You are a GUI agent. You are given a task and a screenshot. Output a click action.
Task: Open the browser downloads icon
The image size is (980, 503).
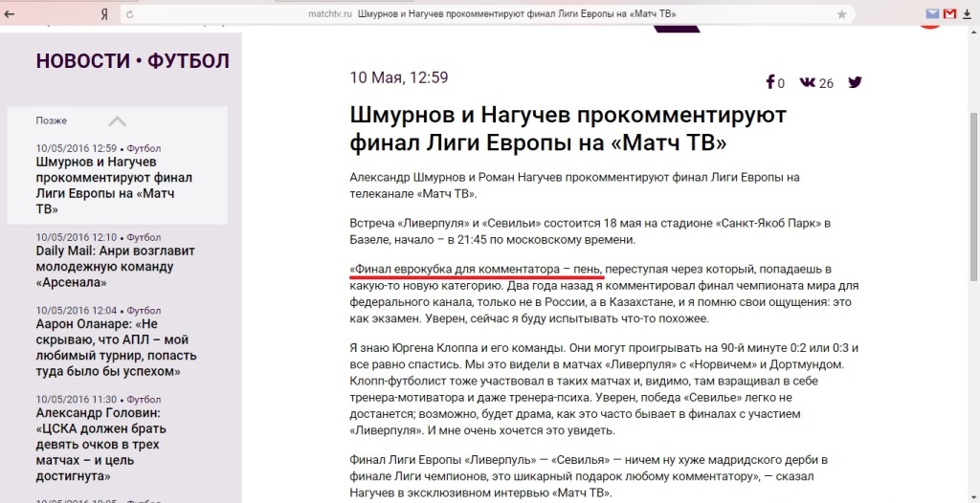point(967,13)
